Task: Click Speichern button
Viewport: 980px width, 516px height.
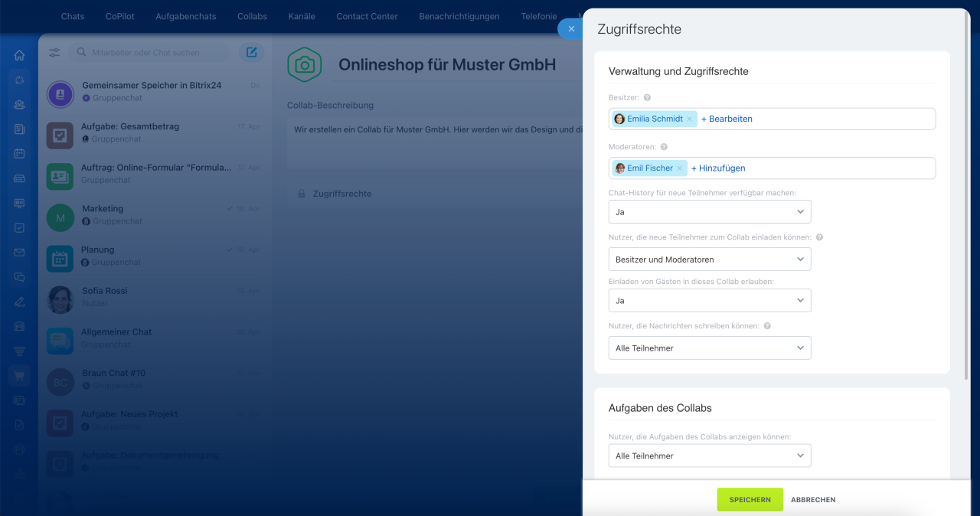Action: (750, 499)
